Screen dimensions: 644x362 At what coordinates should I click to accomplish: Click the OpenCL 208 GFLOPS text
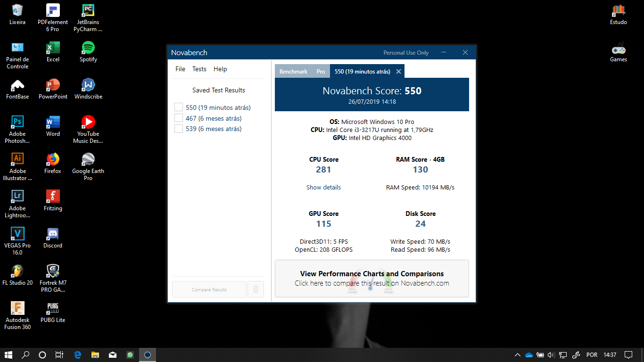[x=323, y=250]
